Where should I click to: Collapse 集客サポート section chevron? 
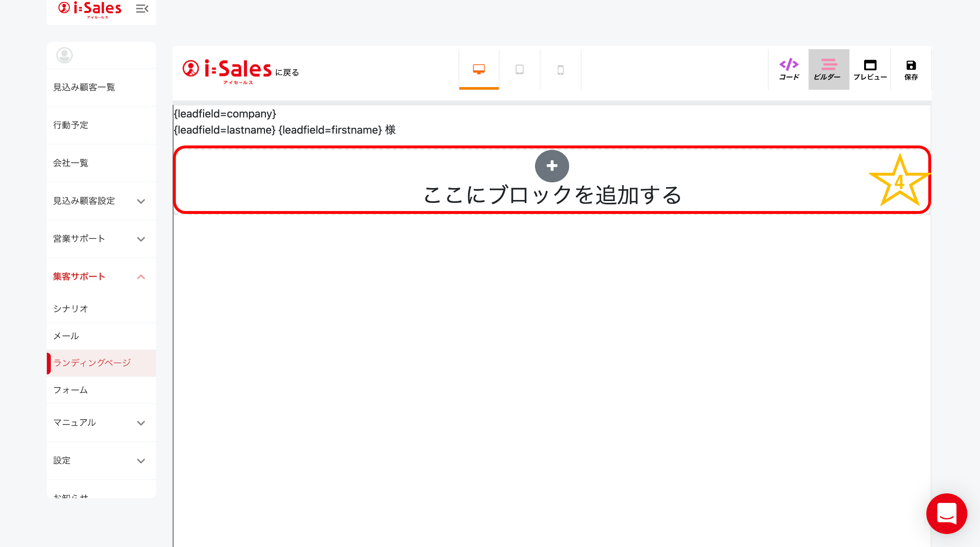point(141,277)
